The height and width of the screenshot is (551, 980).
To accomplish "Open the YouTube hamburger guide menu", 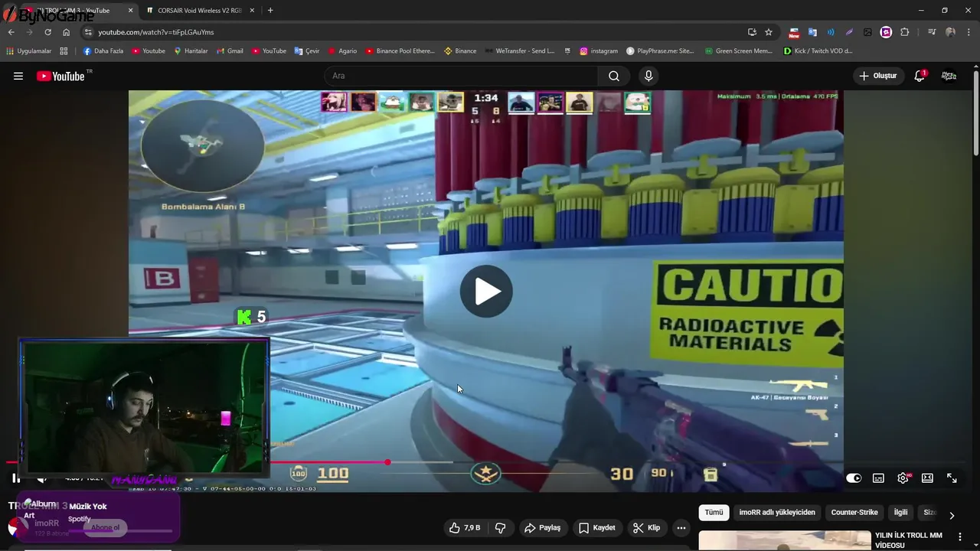I will coord(18,76).
